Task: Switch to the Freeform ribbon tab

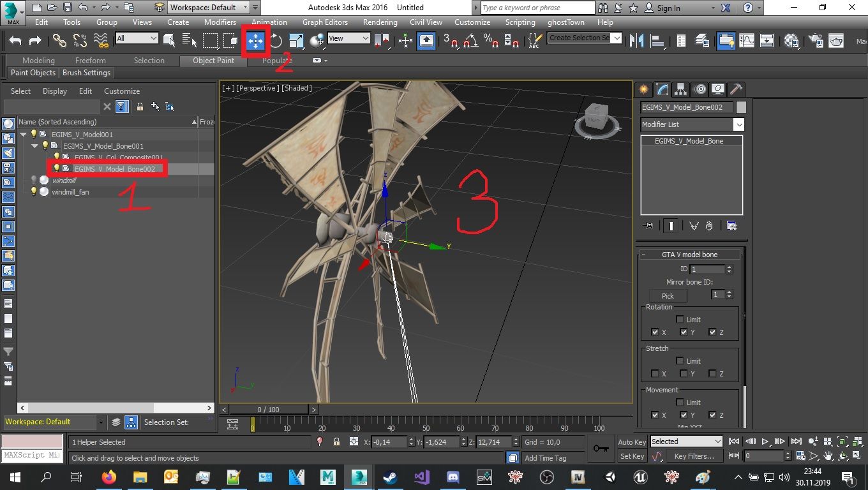Action: pos(91,61)
